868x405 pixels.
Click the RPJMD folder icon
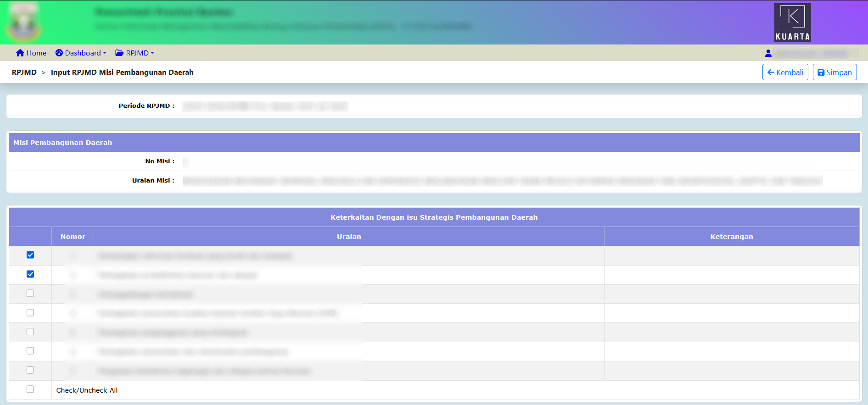119,53
